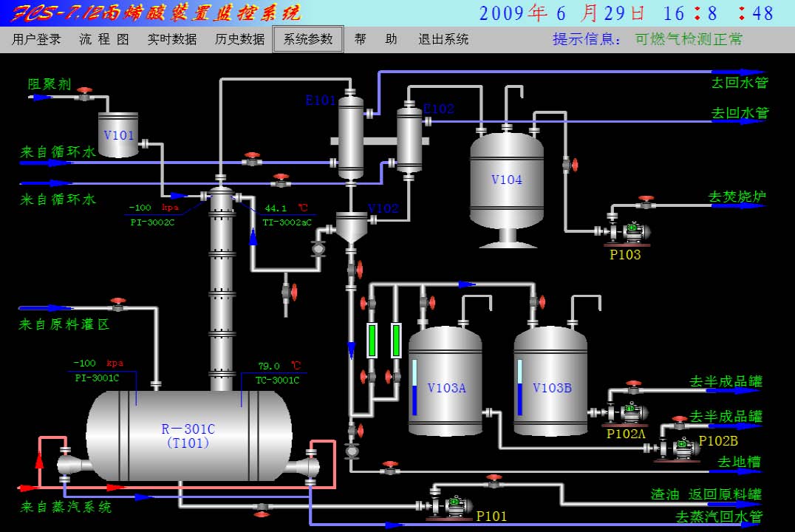Click the red valve on the 阻聚剂 inlet line
The image size is (795, 532).
(x=85, y=95)
